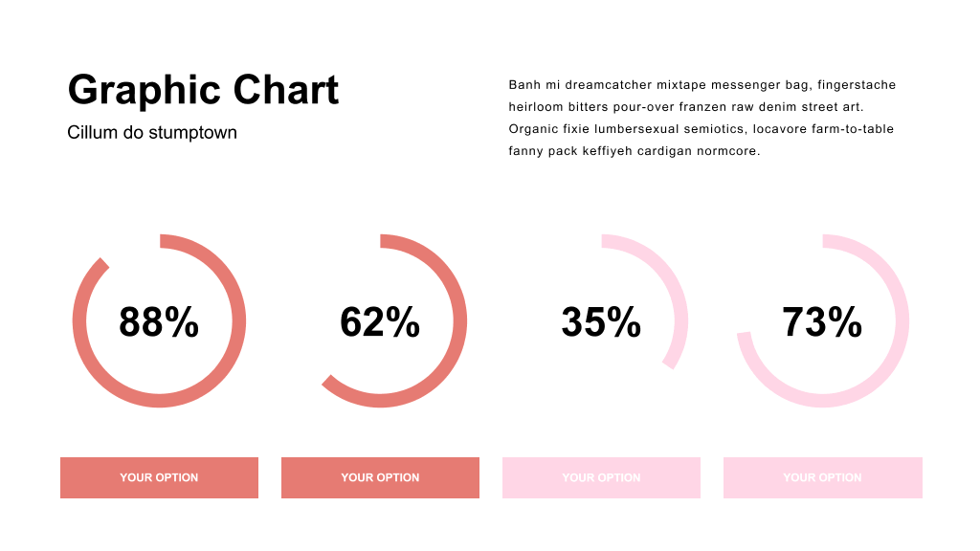Viewport: 980px width, 551px height.
Task: Click the Graphic Chart heading
Action: pos(203,91)
